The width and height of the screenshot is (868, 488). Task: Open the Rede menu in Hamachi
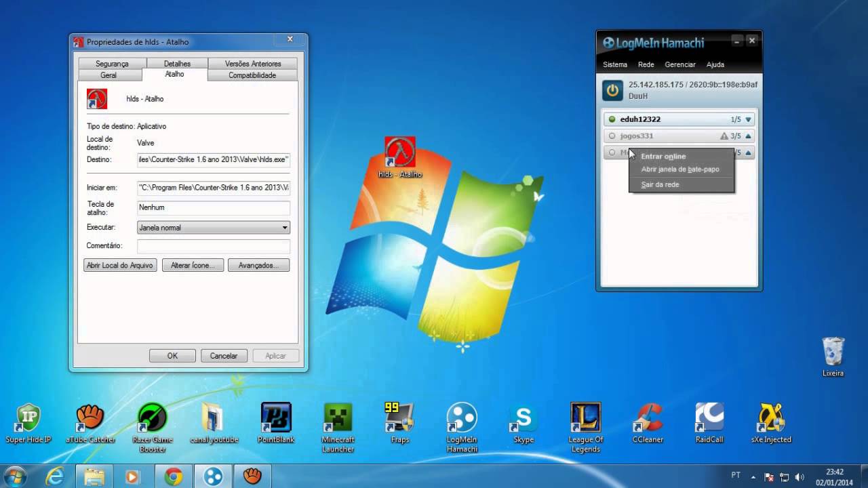click(646, 64)
